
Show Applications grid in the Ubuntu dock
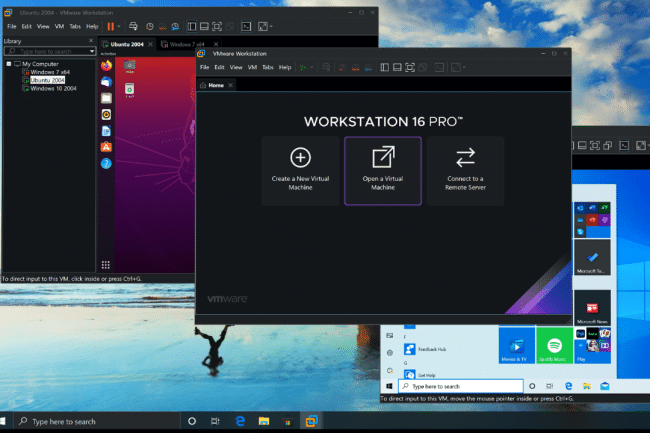[x=106, y=265]
